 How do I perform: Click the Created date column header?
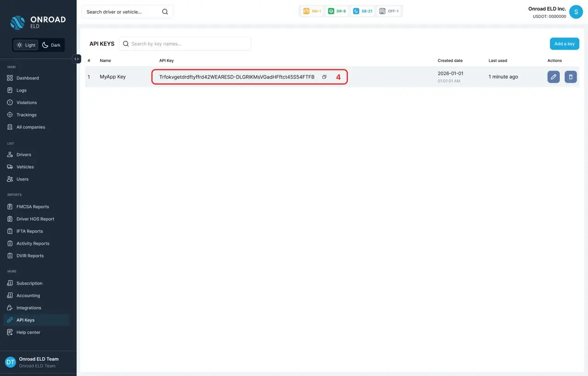point(450,61)
